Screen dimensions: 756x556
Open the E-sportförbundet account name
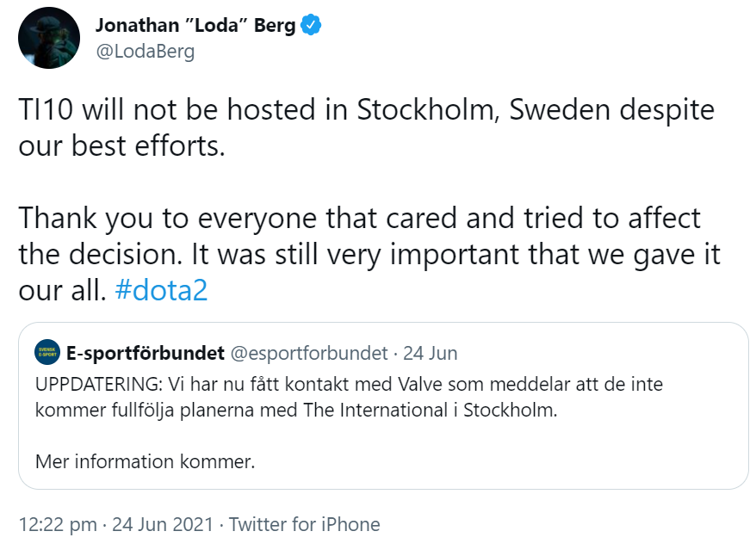click(146, 353)
